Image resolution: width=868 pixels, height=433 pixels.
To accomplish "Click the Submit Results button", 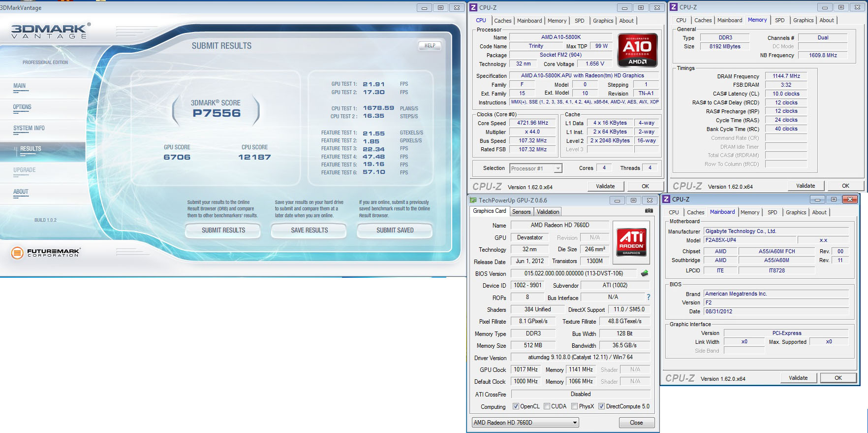I will 223,230.
